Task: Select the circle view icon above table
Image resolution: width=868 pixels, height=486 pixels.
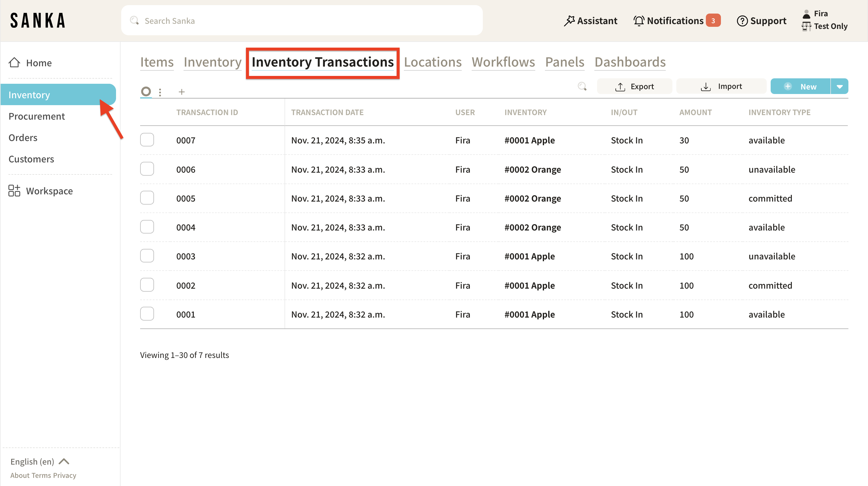Action: [x=146, y=91]
